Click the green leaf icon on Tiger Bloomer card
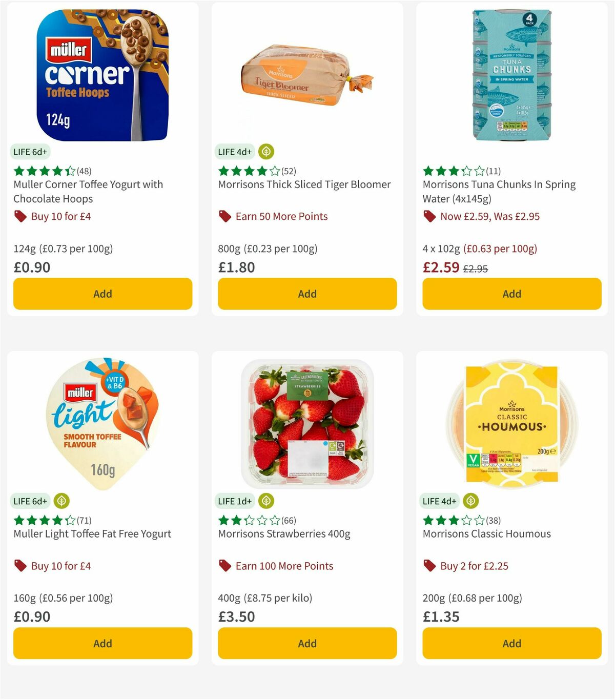Viewport: 615px width, 700px height. [265, 152]
